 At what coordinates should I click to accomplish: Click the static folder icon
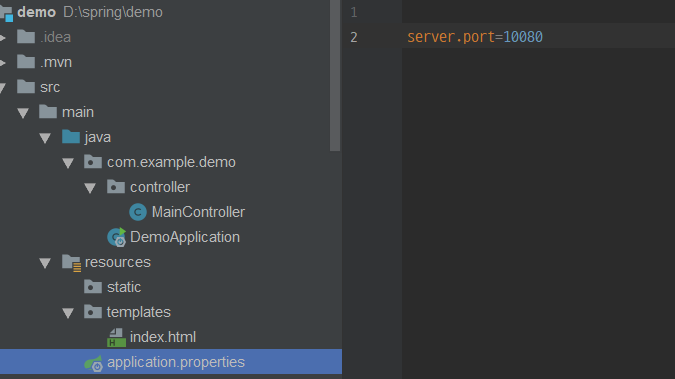[x=93, y=287]
